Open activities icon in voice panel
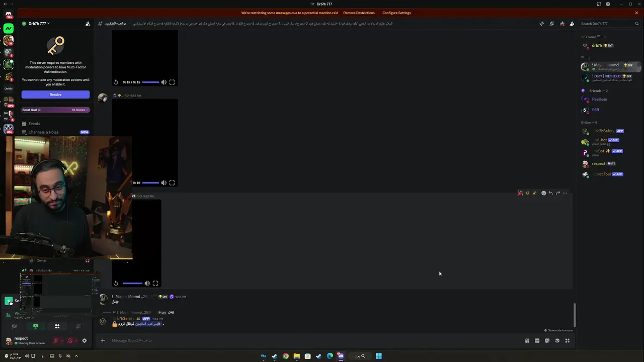 57,326
